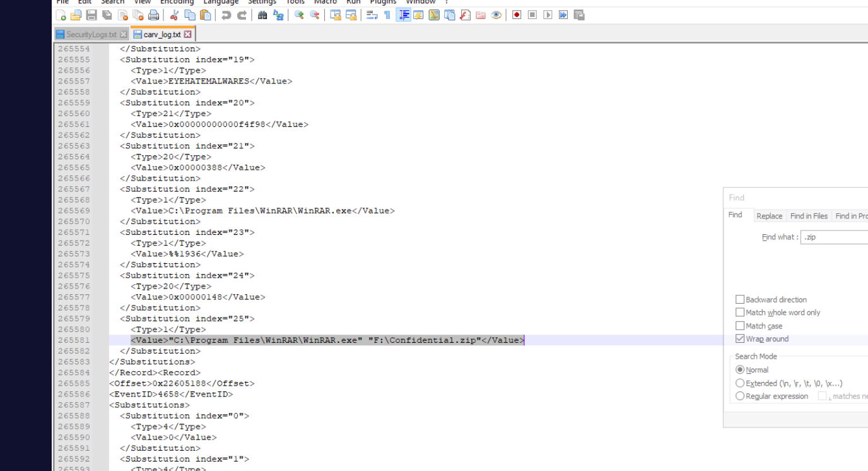Click the Zoom In toolbar icon

tap(299, 15)
